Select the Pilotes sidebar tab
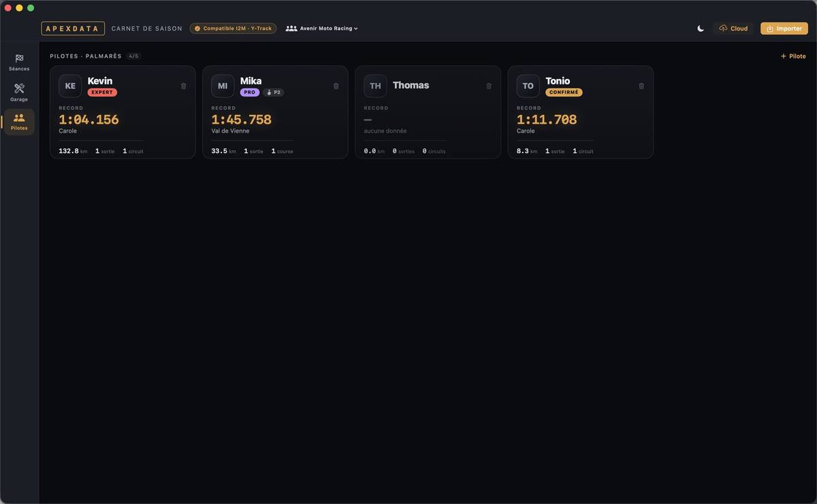 19,122
